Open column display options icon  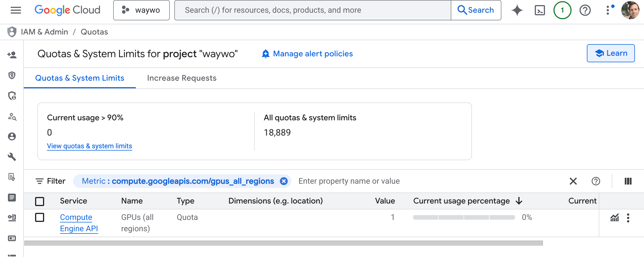pyautogui.click(x=628, y=181)
